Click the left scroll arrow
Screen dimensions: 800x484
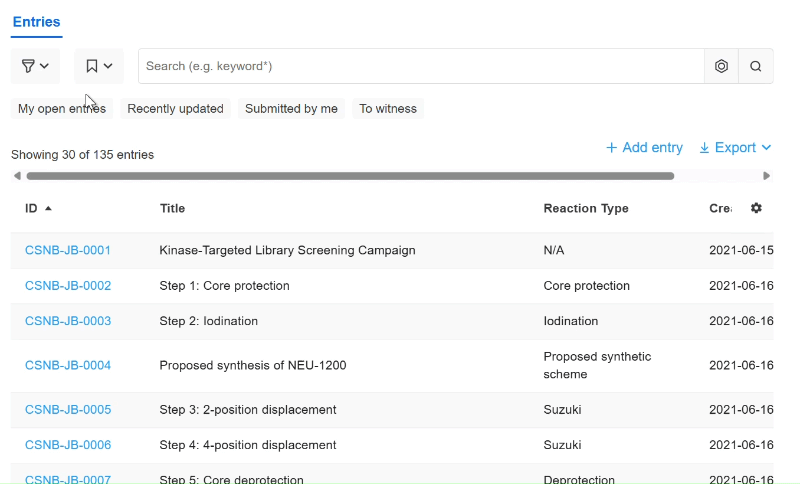[17, 176]
